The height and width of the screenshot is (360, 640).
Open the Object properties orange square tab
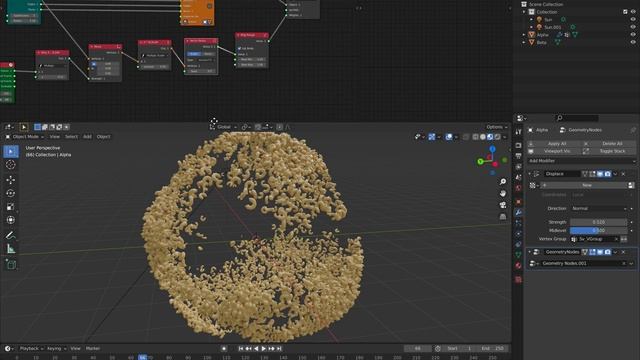tap(518, 202)
